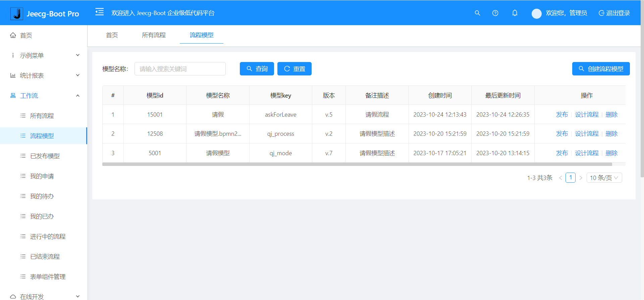644x300 pixels.
Task: Click model key cell qj_mode
Action: click(281, 153)
